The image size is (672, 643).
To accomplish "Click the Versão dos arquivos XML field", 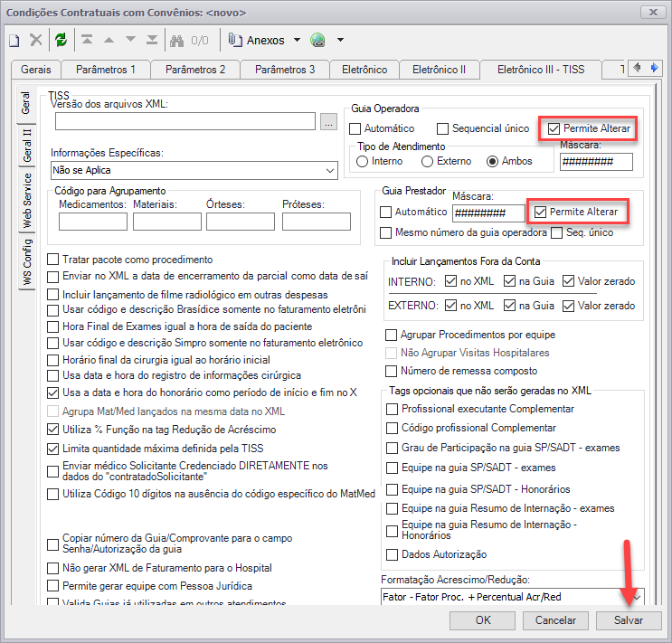I will pyautogui.click(x=185, y=122).
